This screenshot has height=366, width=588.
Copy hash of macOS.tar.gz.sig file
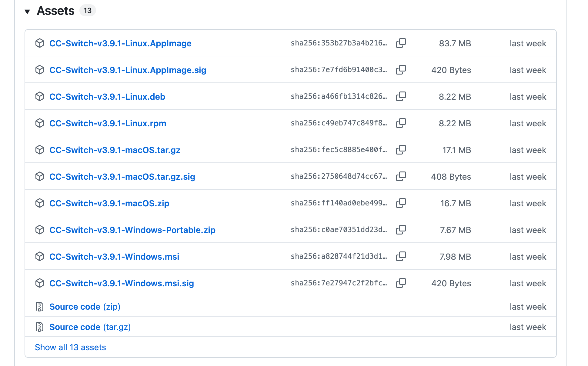401,176
